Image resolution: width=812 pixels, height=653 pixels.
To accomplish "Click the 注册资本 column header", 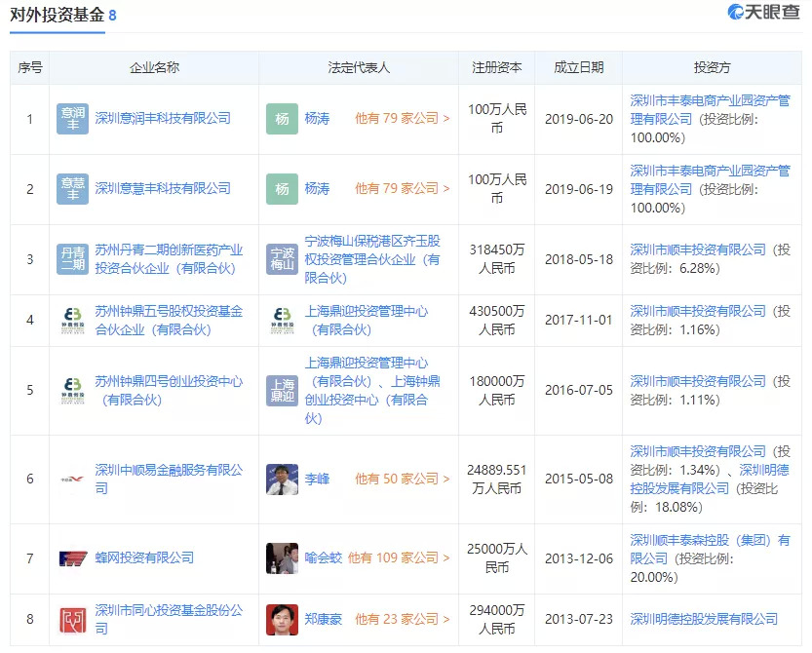I will click(x=496, y=67).
